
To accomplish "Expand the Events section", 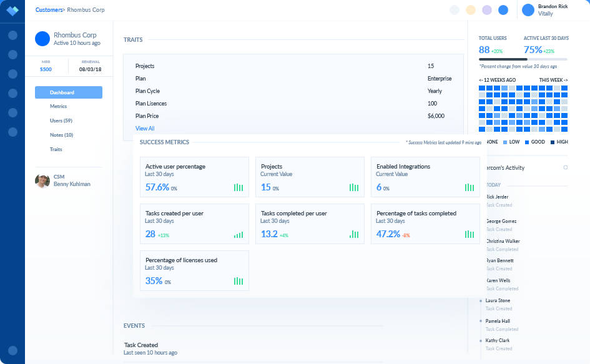I will click(134, 325).
